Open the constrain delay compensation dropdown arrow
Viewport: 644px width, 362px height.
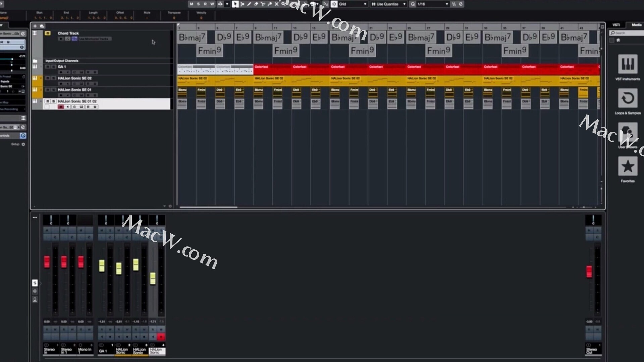click(x=227, y=4)
